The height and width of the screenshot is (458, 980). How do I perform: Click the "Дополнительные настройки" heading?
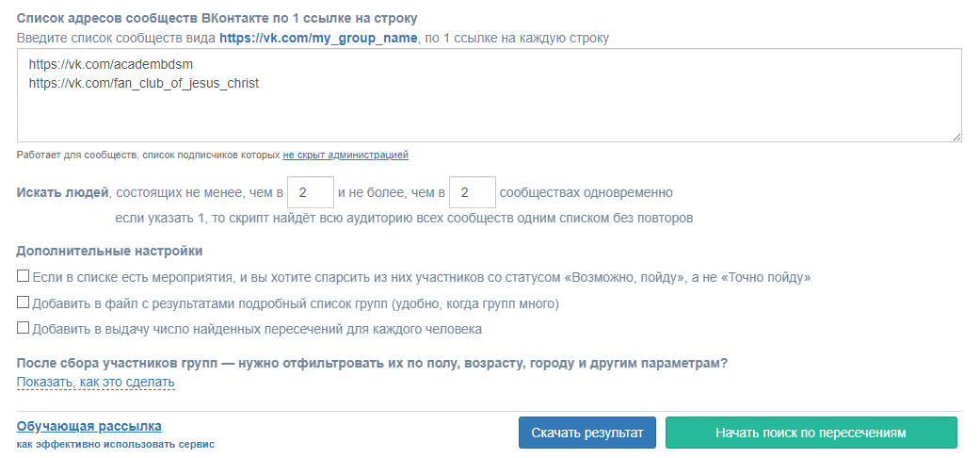(x=109, y=251)
